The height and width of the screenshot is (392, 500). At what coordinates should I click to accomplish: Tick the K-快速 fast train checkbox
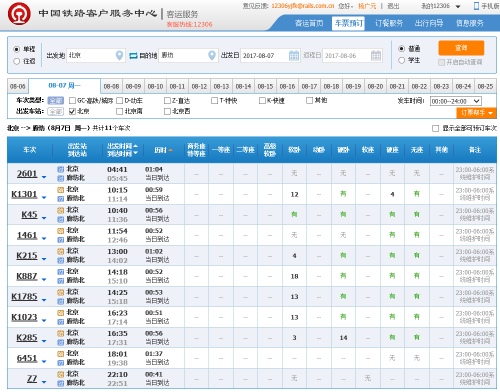pyautogui.click(x=262, y=100)
